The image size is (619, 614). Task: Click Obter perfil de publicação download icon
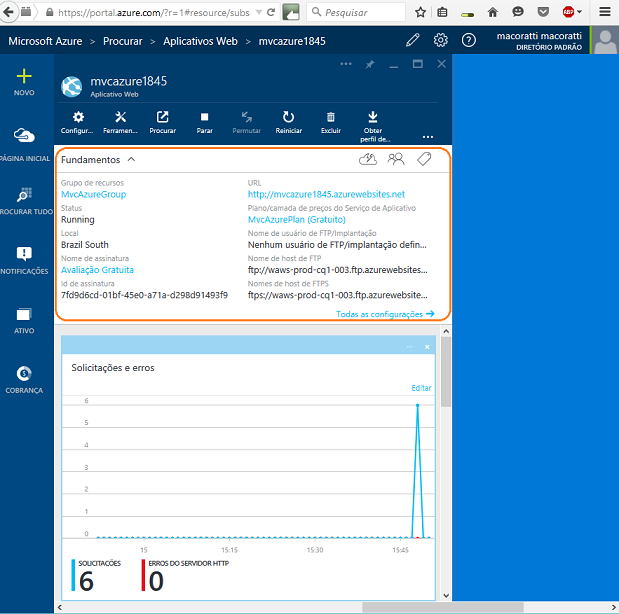(x=373, y=117)
